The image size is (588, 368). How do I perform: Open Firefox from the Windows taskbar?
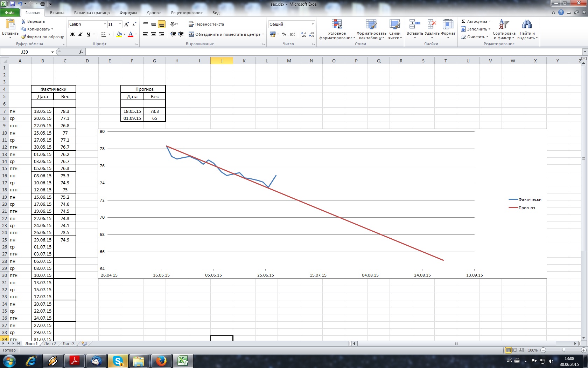pyautogui.click(x=161, y=361)
